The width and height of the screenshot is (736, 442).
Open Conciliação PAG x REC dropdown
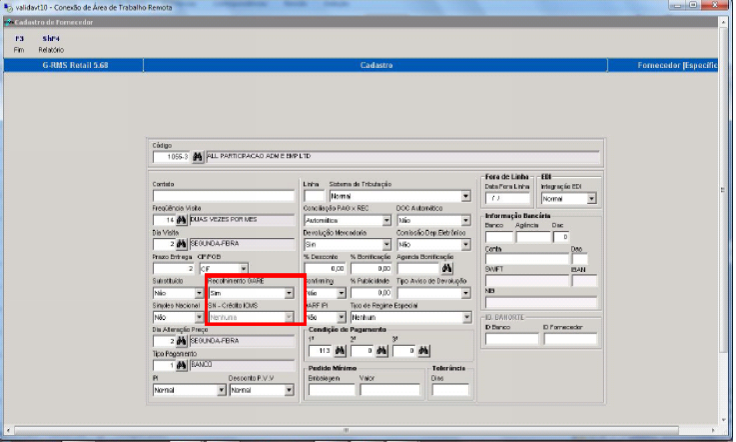click(x=386, y=220)
